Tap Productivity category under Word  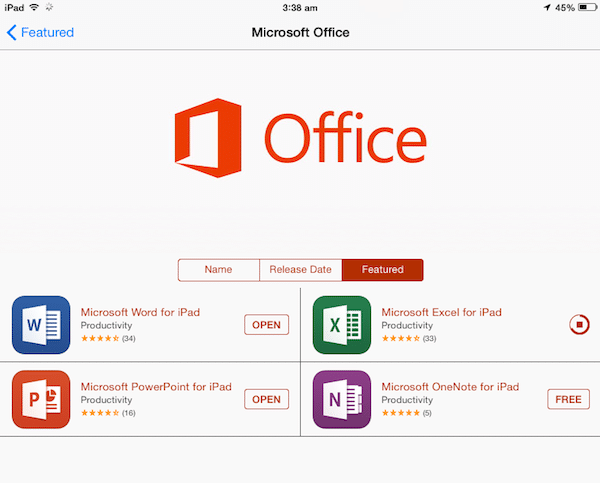click(106, 326)
